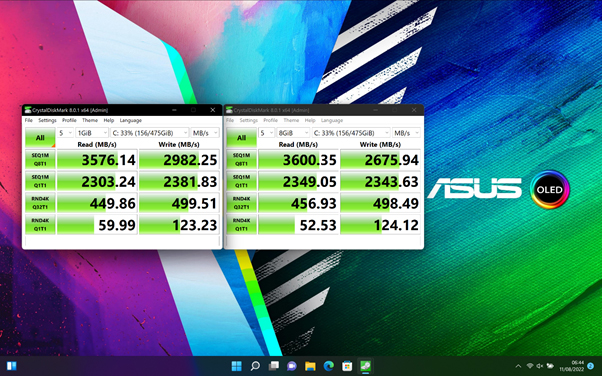The image size is (602, 376).
Task: Click the All button in left window
Action: coord(40,137)
